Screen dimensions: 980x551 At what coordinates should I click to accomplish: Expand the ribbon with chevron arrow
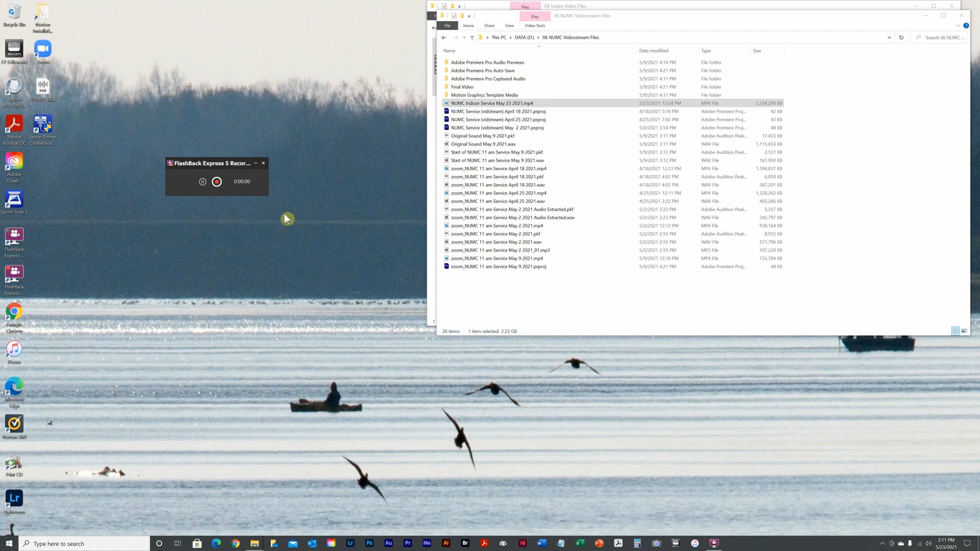coord(958,26)
